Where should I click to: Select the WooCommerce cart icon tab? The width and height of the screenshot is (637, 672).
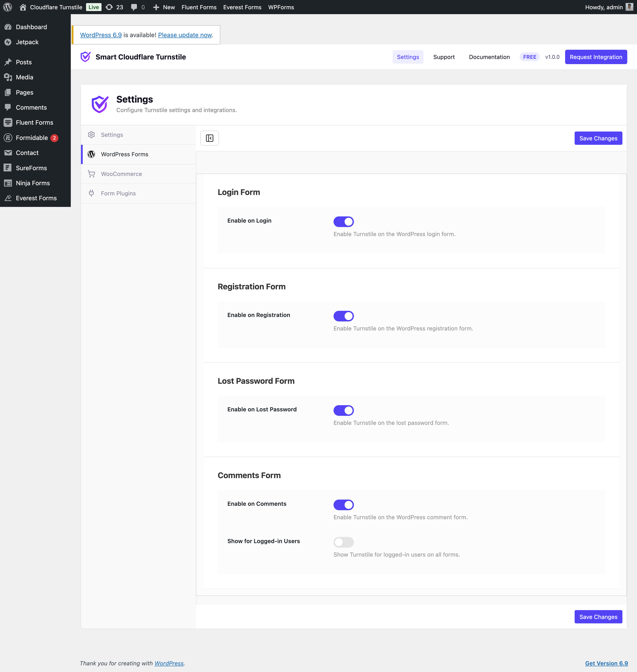tap(122, 174)
